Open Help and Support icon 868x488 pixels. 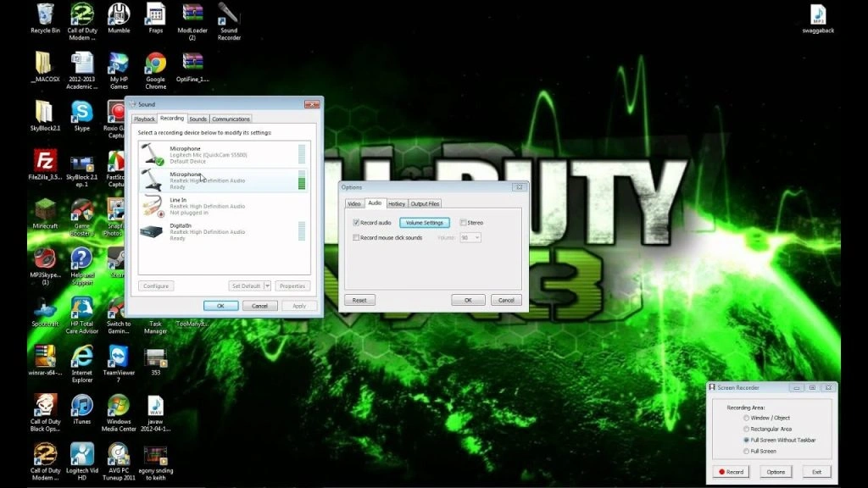click(82, 266)
